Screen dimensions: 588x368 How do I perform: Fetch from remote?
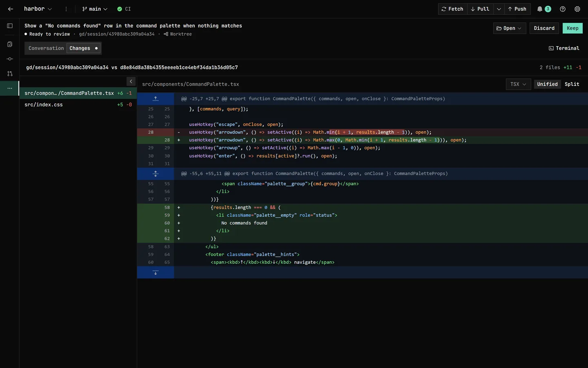coord(452,9)
